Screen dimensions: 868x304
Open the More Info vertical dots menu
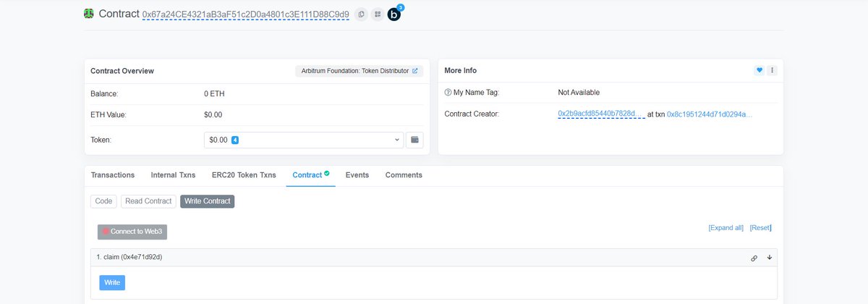pos(772,70)
